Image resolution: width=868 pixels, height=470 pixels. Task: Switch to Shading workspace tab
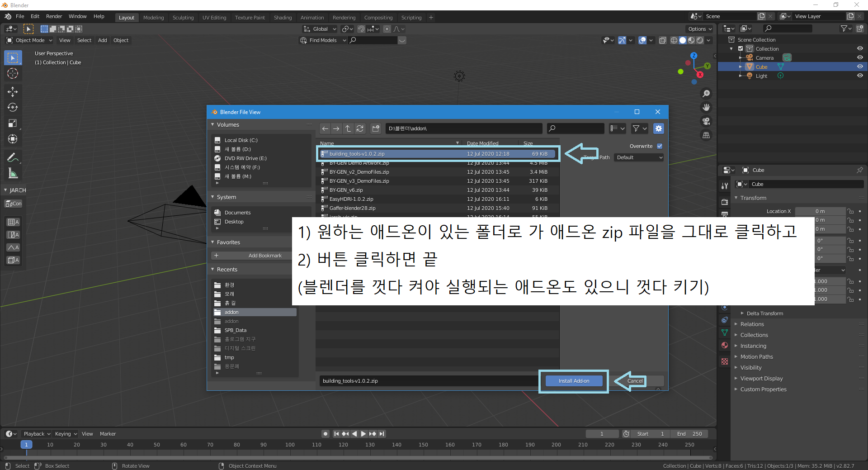coord(283,18)
